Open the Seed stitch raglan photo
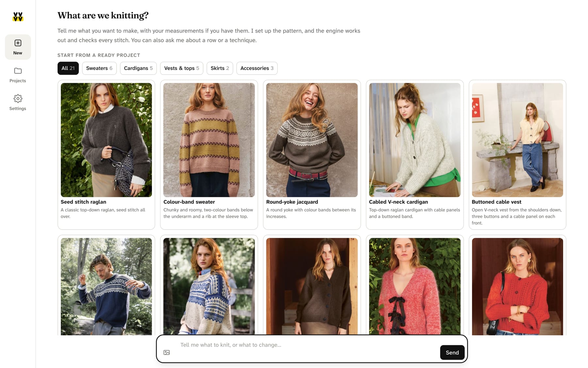Screen dimensions: 588x368 106,140
